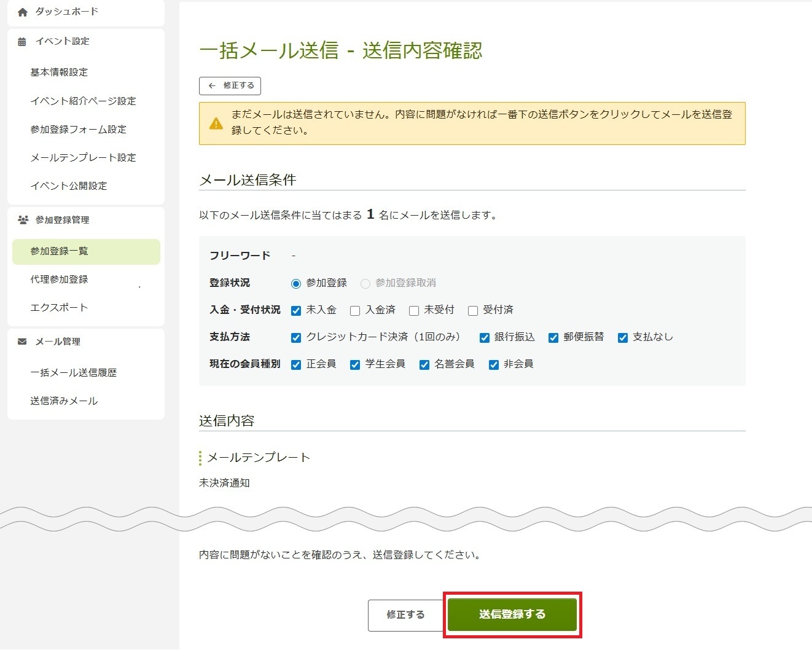The height and width of the screenshot is (650, 812).
Task: Uncheck the 銀行振込 payment checkbox
Action: pyautogui.click(x=485, y=338)
